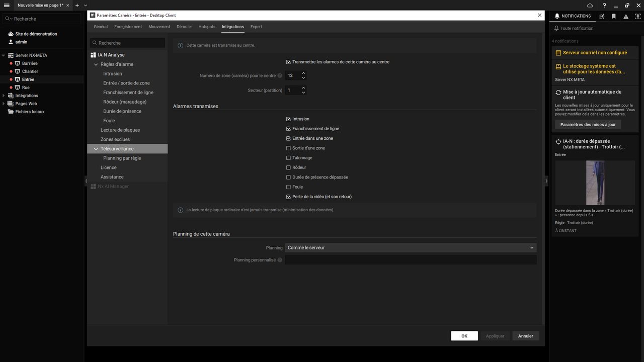644x362 pixels.
Task: Open the help question mark icon
Action: pos(604,5)
